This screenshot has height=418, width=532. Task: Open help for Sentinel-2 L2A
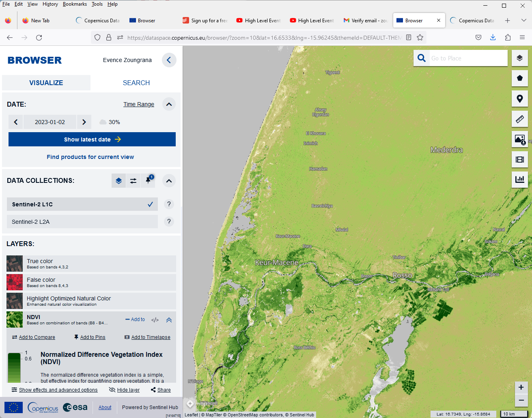pos(169,221)
